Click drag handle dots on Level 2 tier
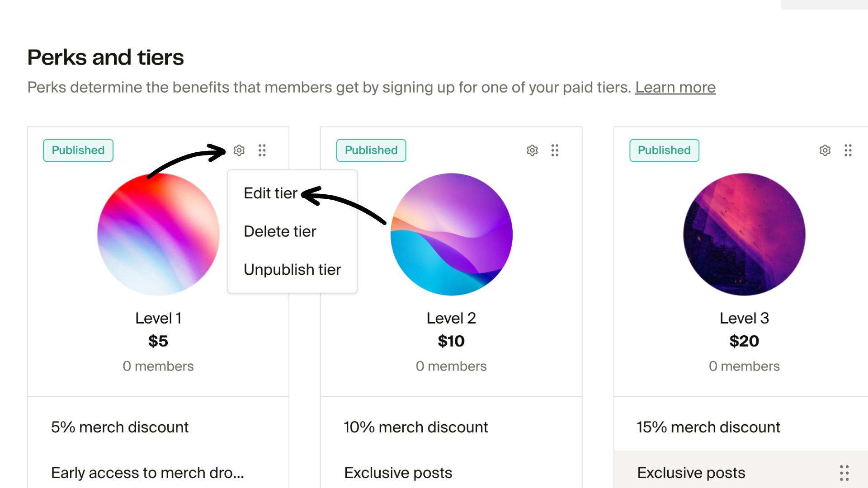The width and height of the screenshot is (868, 488). (555, 150)
